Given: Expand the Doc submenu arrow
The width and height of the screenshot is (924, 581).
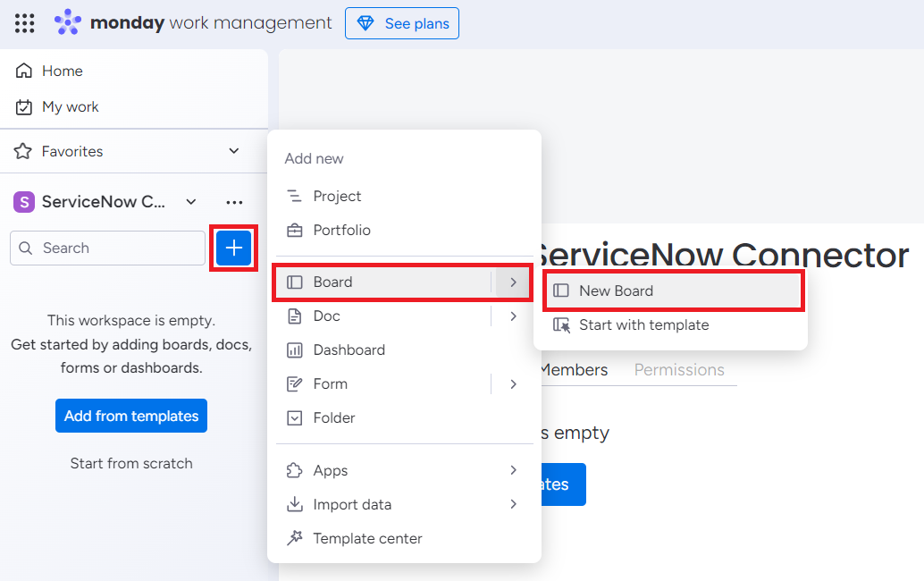Looking at the screenshot, I should point(513,316).
